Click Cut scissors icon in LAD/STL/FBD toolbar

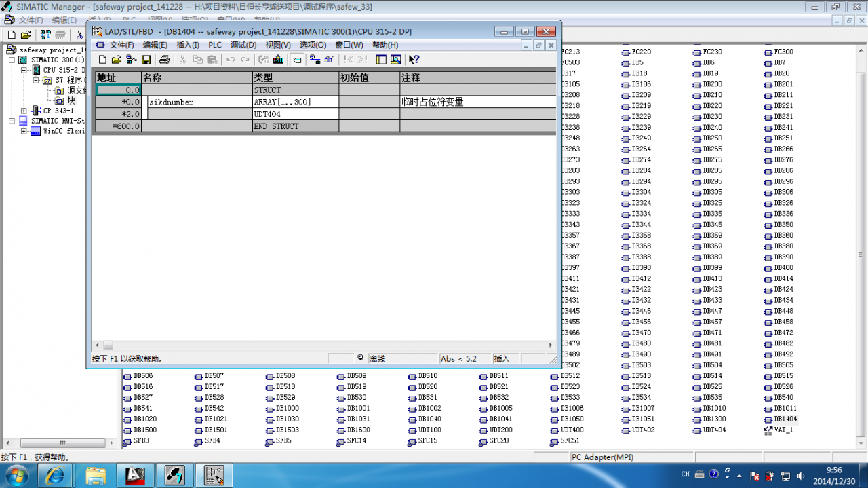(182, 60)
